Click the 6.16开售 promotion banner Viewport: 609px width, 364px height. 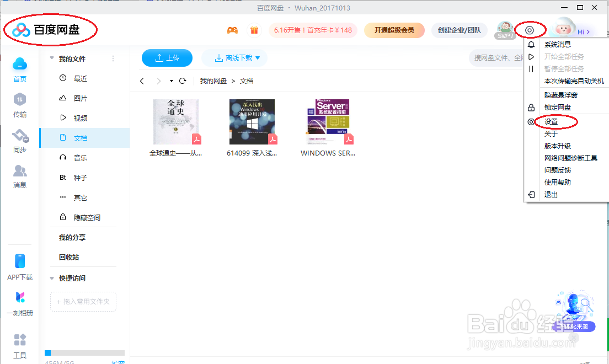[x=313, y=30]
